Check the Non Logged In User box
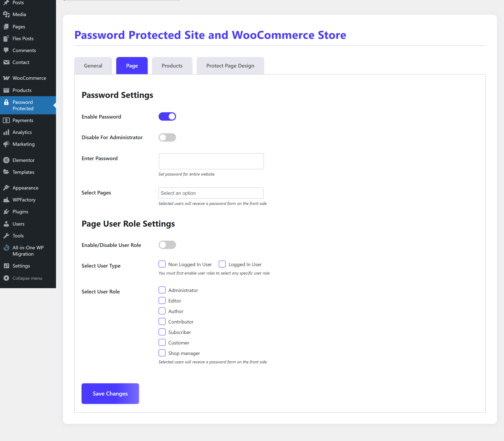 162,264
